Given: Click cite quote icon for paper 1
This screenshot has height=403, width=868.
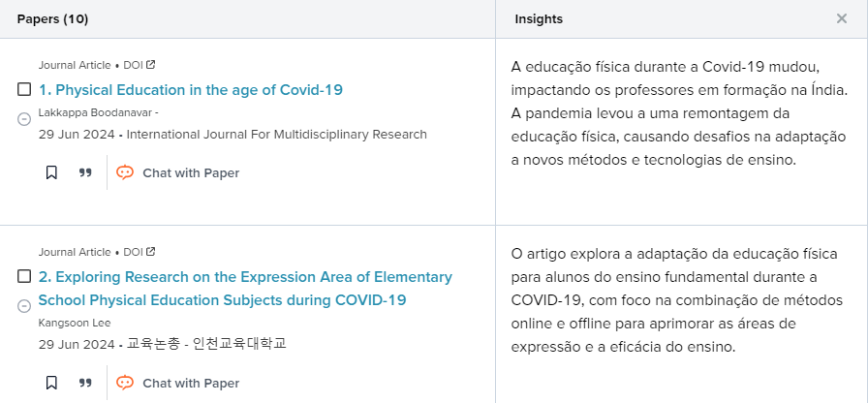Looking at the screenshot, I should click(85, 172).
